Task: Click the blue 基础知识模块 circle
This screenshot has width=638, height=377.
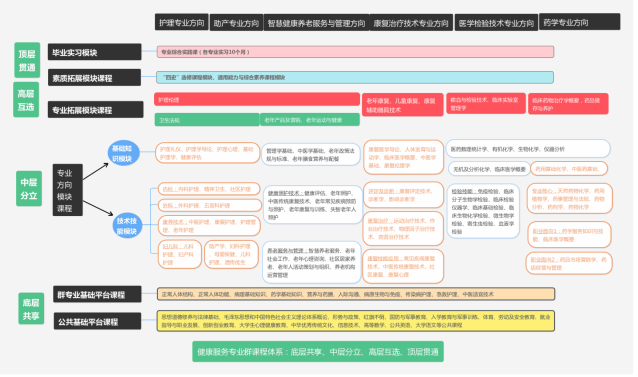Action: [x=123, y=153]
